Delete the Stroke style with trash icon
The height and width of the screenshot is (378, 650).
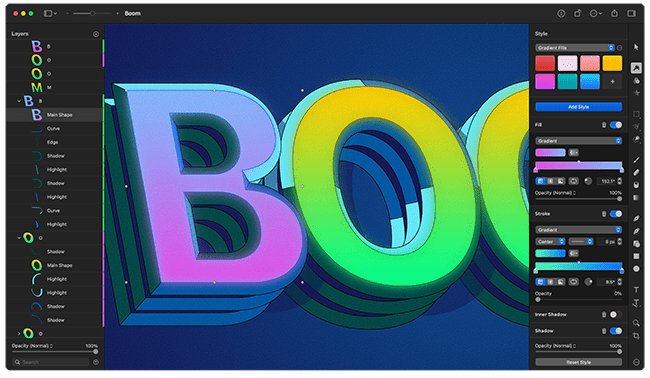point(604,214)
